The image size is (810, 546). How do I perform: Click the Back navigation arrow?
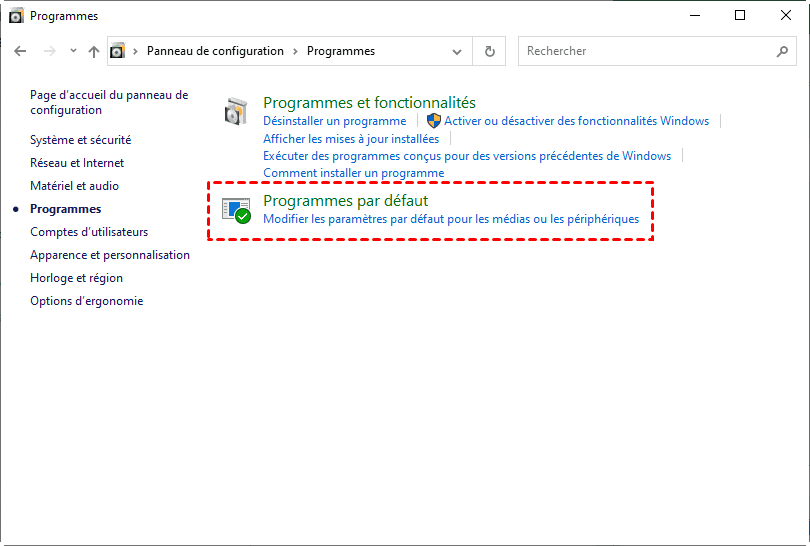click(20, 51)
